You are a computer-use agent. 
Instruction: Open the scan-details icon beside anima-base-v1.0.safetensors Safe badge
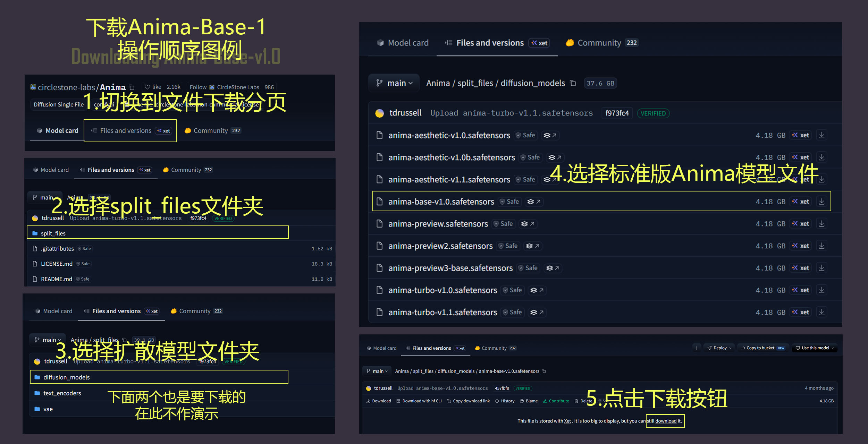(534, 202)
